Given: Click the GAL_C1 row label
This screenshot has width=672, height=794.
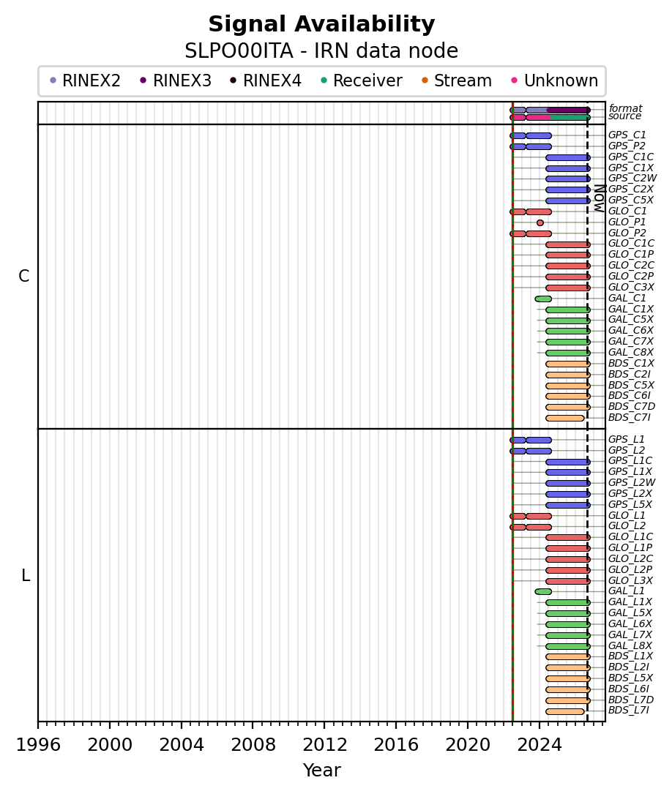Looking at the screenshot, I should coord(627,299).
